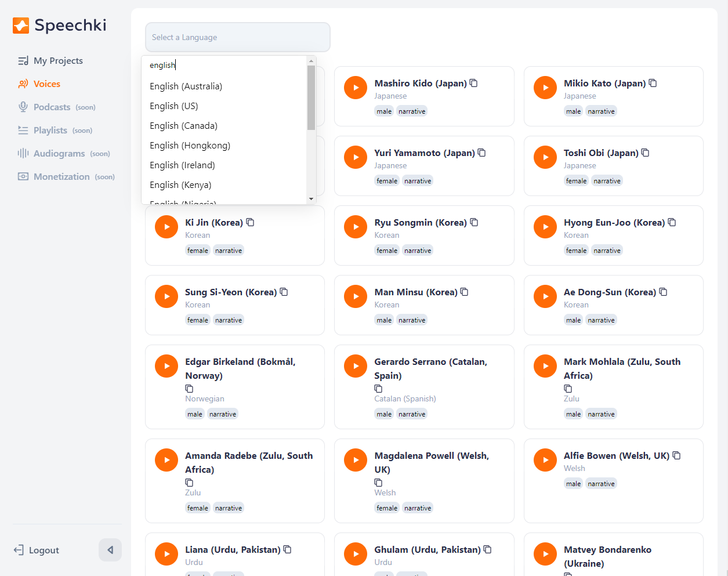Play Ryu Songmin voice sample
This screenshot has height=576, width=728.
click(x=356, y=227)
